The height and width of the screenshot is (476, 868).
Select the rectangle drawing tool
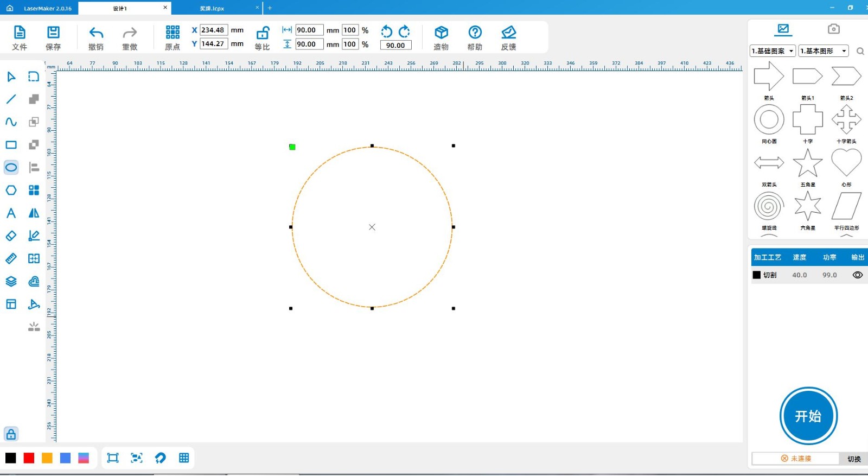(11, 145)
